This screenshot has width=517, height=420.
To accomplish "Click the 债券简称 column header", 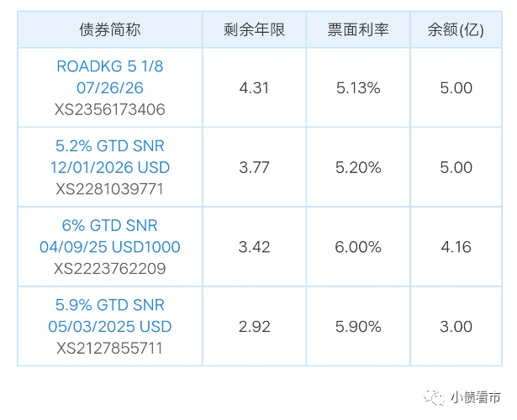I will click(x=109, y=30).
